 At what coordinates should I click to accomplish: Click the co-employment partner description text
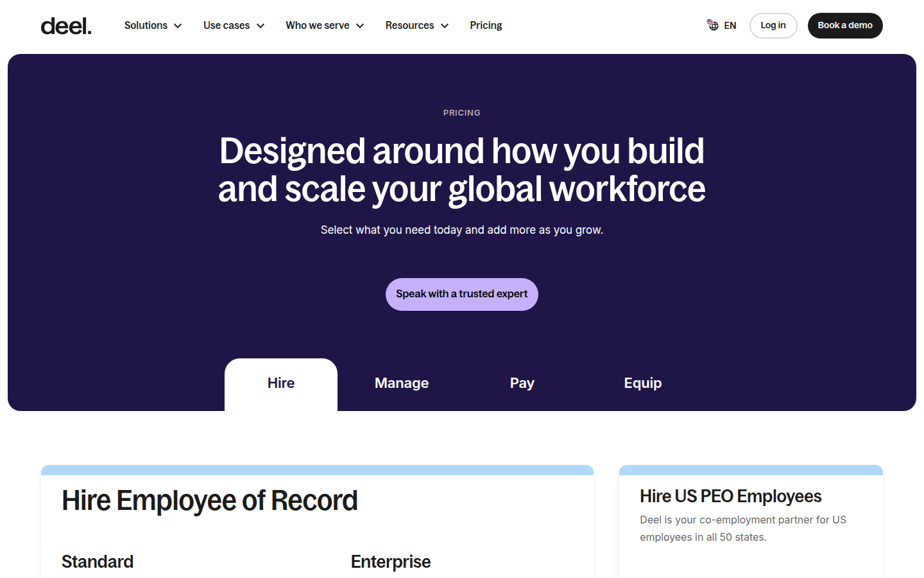[x=743, y=529]
